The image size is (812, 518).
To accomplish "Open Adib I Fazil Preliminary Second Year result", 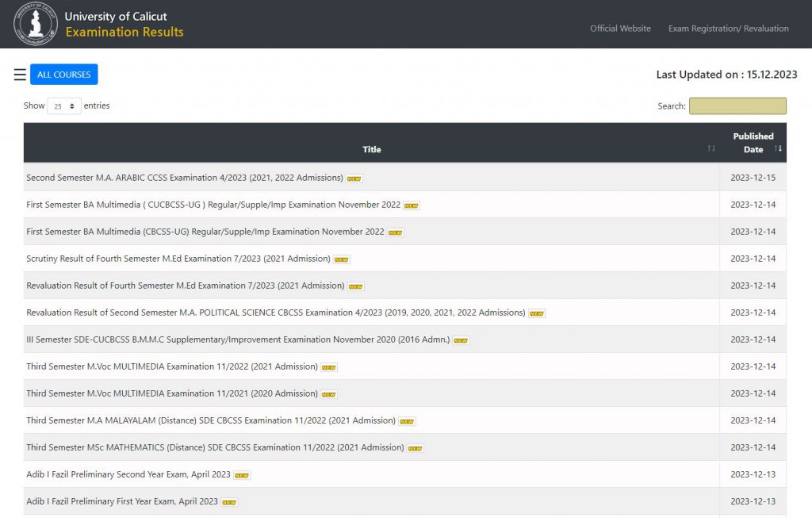I will point(128,474).
